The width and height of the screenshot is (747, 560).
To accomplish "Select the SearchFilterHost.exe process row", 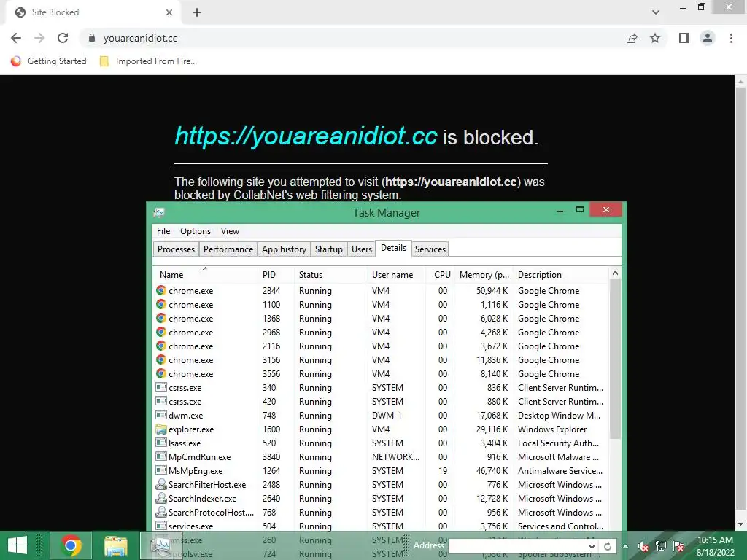I will [381, 484].
